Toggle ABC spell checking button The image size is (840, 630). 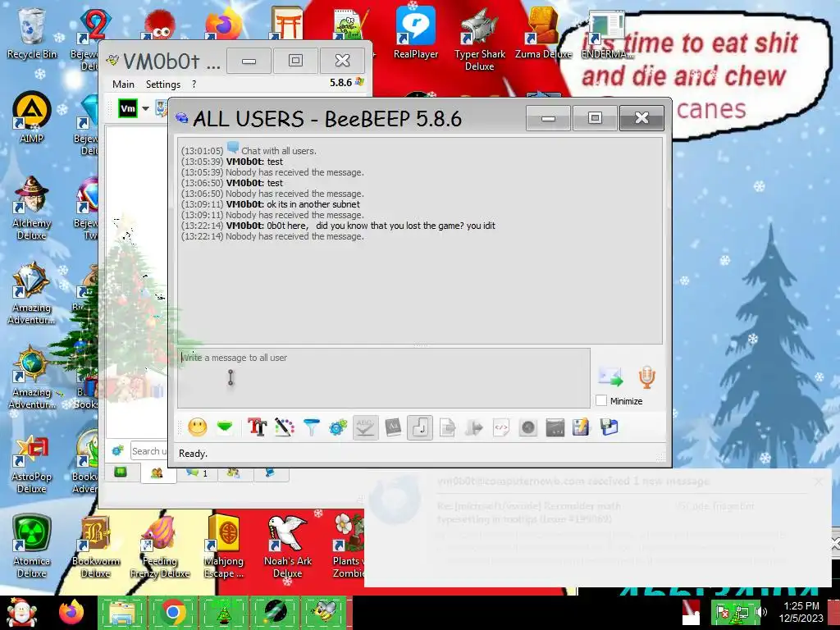point(365,427)
